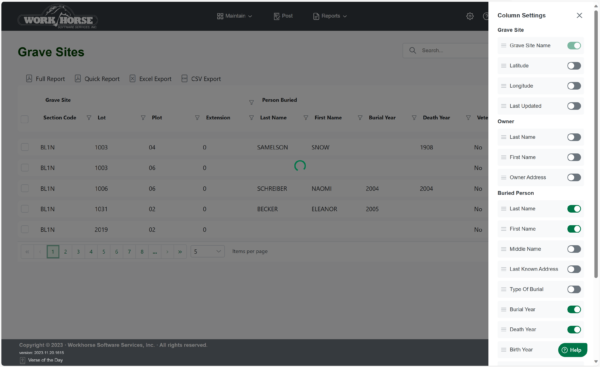Disable the Burial Year toggle
The width and height of the screenshot is (600, 367).
pos(574,310)
